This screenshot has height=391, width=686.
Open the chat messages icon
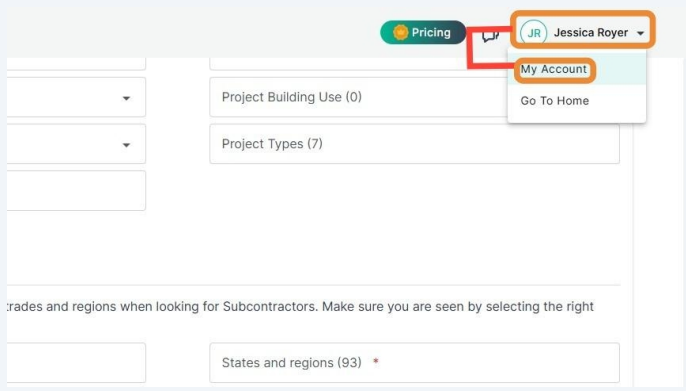pyautogui.click(x=490, y=35)
